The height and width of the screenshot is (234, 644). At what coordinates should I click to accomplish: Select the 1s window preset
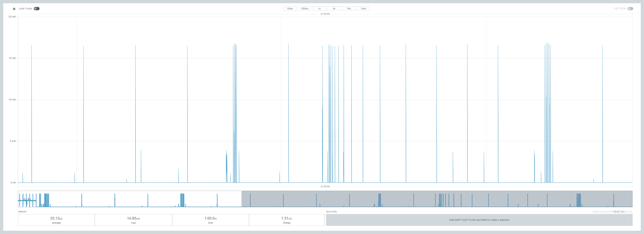tap(319, 8)
